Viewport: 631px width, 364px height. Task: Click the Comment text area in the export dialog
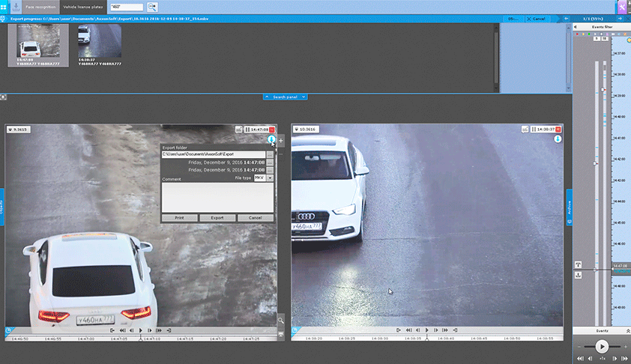pyautogui.click(x=217, y=198)
